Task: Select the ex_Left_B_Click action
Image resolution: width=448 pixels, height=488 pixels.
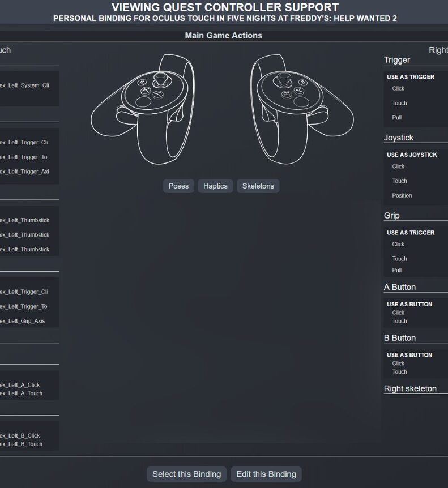Action: click(20, 435)
